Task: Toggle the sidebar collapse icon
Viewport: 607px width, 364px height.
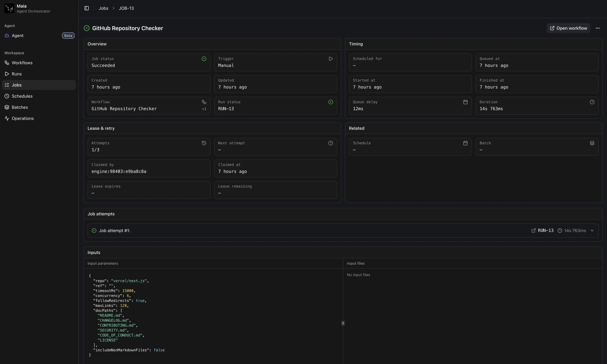Action: click(86, 8)
